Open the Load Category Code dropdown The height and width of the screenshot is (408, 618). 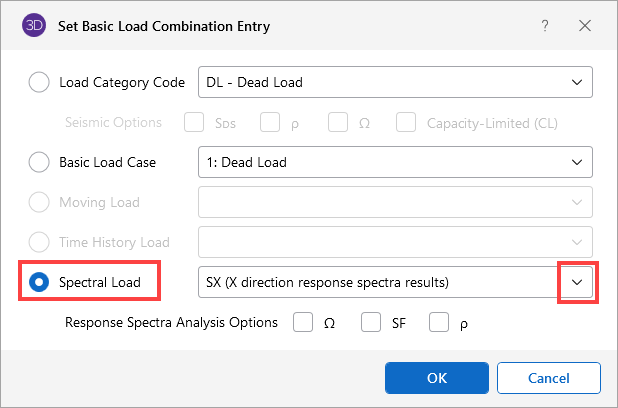(x=575, y=82)
